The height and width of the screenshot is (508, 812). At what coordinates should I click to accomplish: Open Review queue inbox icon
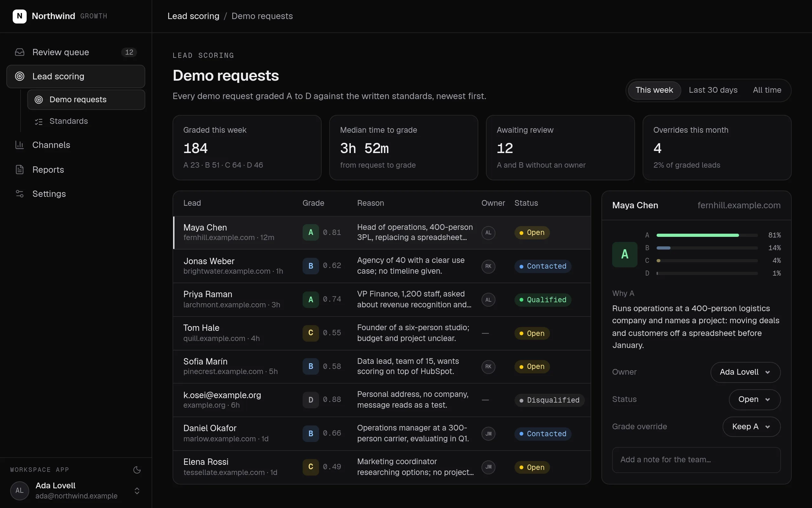pyautogui.click(x=20, y=52)
